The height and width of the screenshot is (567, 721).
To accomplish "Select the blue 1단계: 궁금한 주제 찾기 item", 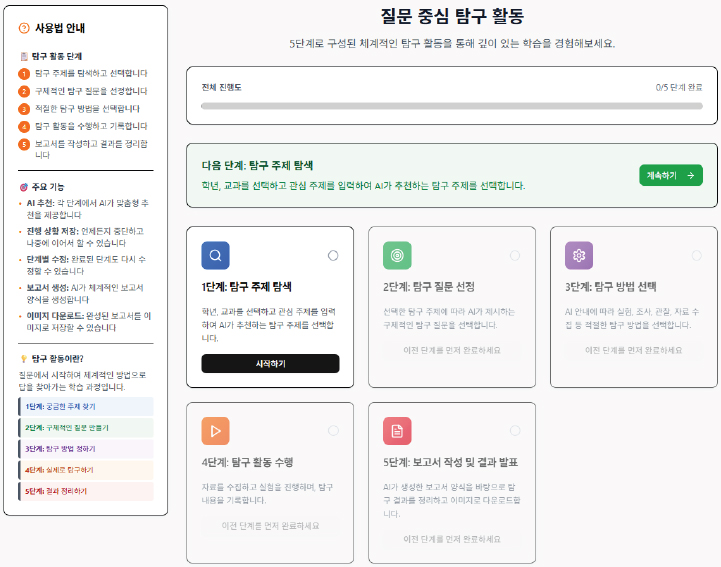I will pyautogui.click(x=86, y=407).
